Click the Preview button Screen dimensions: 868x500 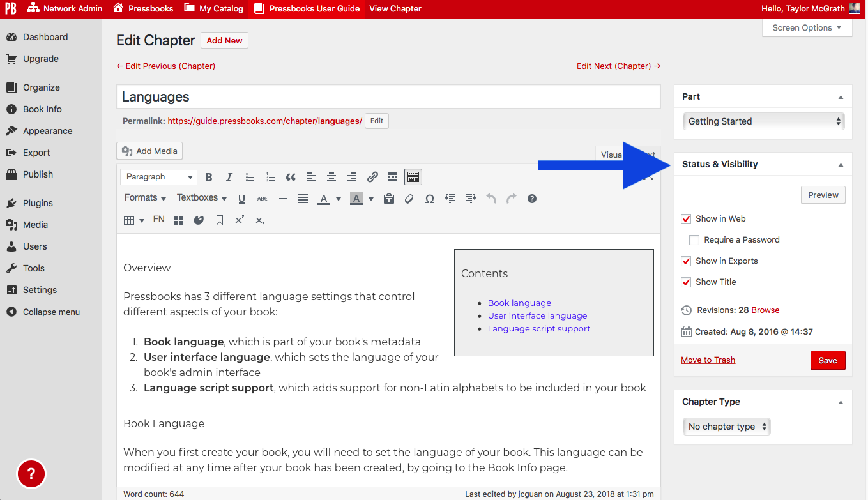[x=823, y=195]
